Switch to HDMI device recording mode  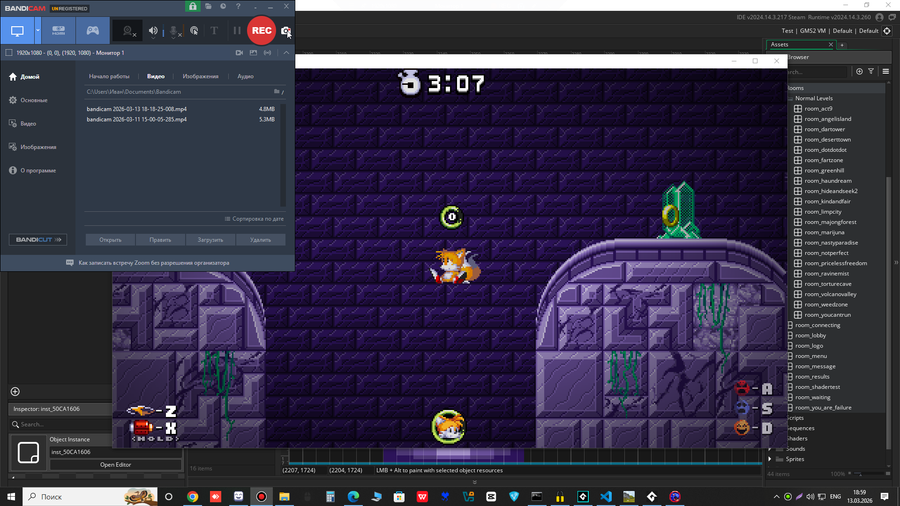point(59,31)
